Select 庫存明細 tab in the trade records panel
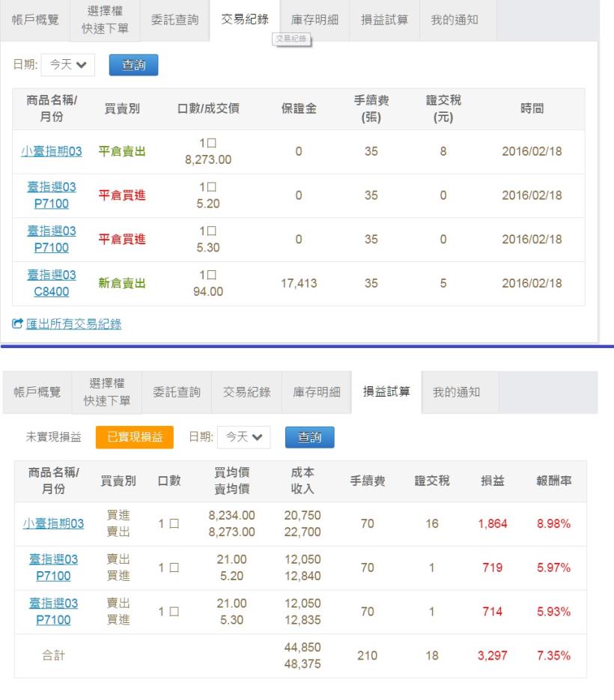 314,20
